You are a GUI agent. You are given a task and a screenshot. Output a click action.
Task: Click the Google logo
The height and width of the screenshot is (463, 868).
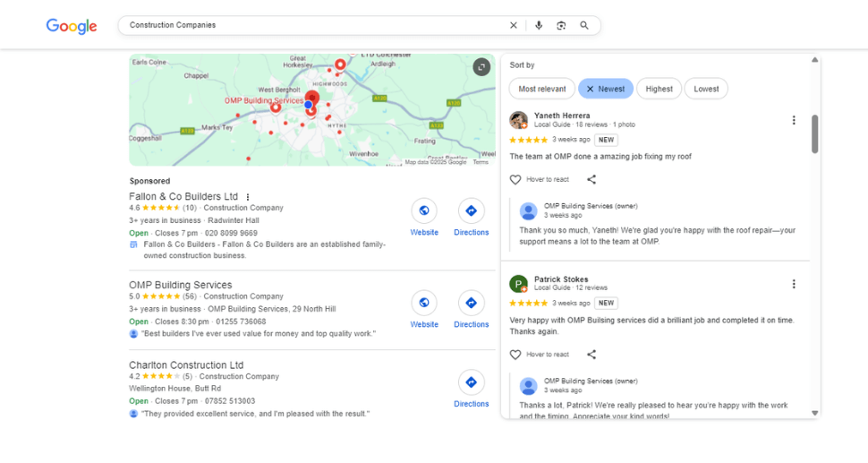click(x=72, y=25)
